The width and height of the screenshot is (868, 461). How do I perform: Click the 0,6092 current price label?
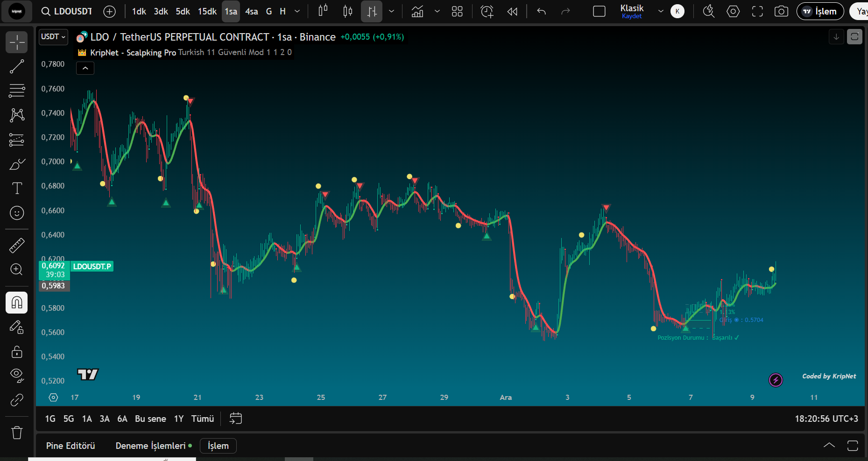click(x=54, y=266)
